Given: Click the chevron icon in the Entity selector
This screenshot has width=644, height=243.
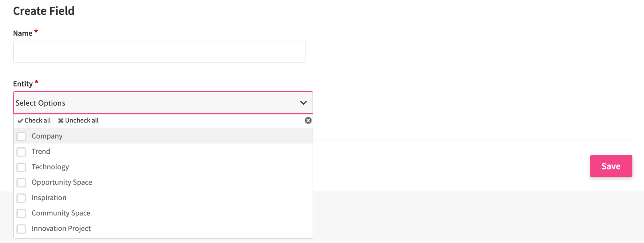Looking at the screenshot, I should (x=304, y=102).
